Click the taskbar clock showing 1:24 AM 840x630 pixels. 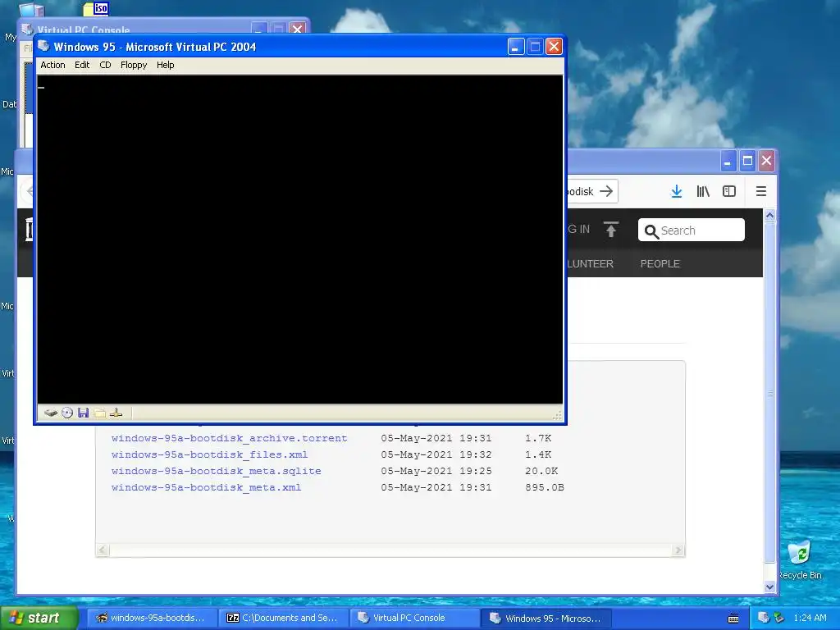pyautogui.click(x=810, y=618)
